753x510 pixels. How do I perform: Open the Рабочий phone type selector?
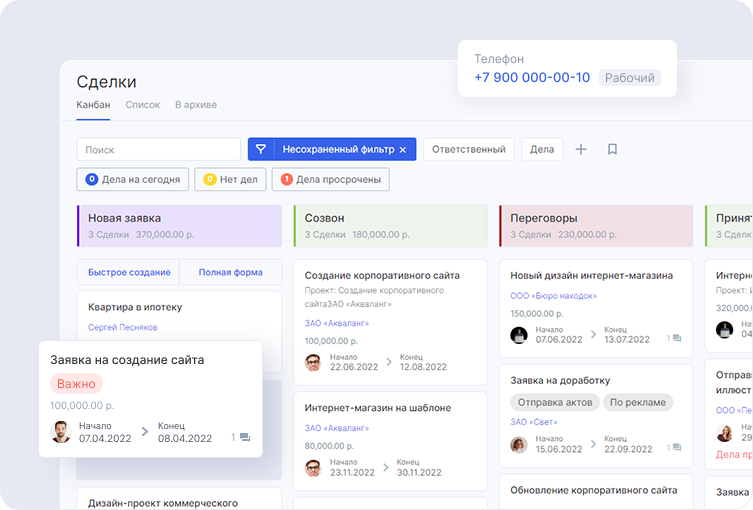pyautogui.click(x=630, y=78)
